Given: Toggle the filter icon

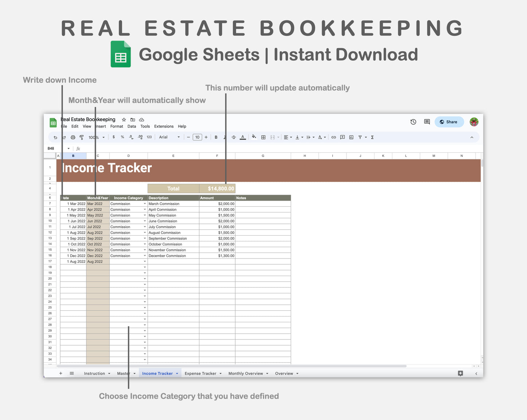Looking at the screenshot, I should click(360, 137).
